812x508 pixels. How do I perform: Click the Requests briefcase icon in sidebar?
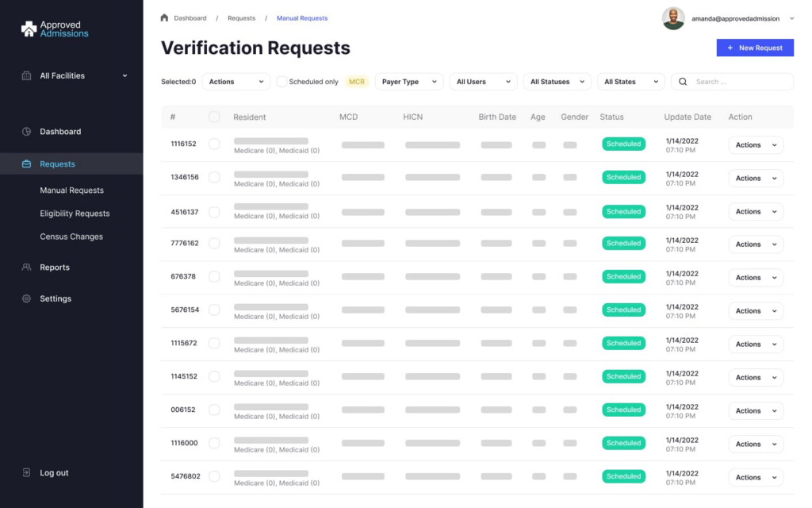click(x=26, y=164)
